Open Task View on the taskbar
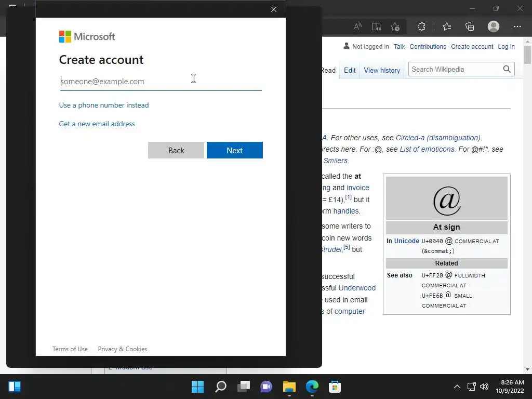Image resolution: width=532 pixels, height=399 pixels. click(243, 387)
